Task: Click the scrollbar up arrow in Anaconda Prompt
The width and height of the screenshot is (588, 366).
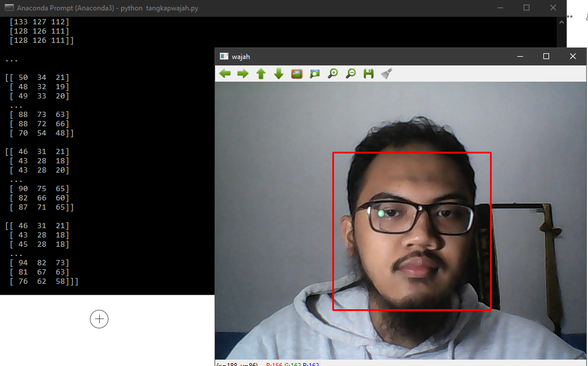Action: [x=561, y=21]
